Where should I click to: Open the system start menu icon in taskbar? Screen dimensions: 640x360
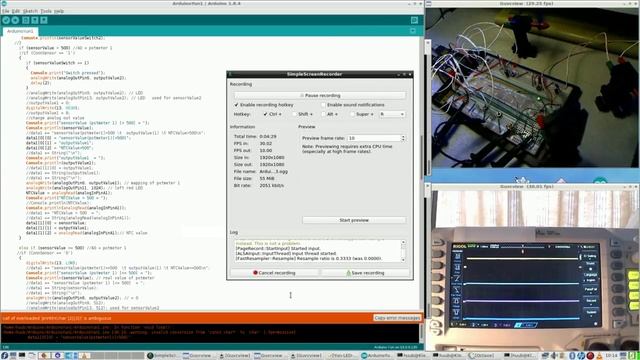tap(4, 356)
